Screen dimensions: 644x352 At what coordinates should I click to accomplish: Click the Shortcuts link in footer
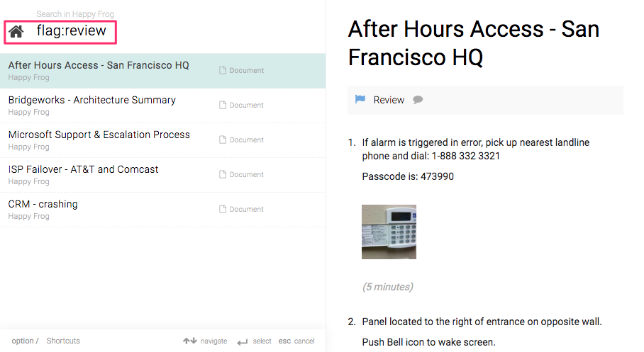[63, 341]
